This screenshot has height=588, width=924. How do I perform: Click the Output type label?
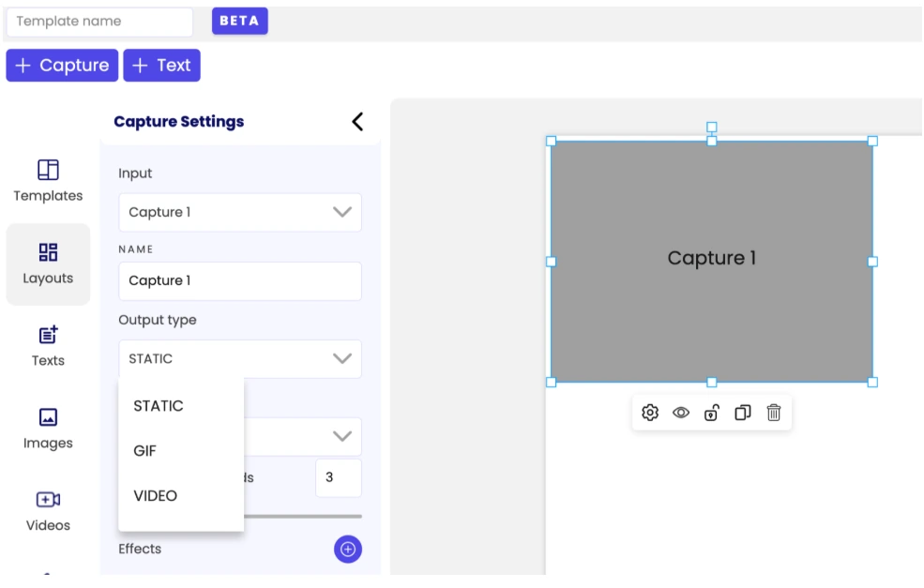point(158,320)
